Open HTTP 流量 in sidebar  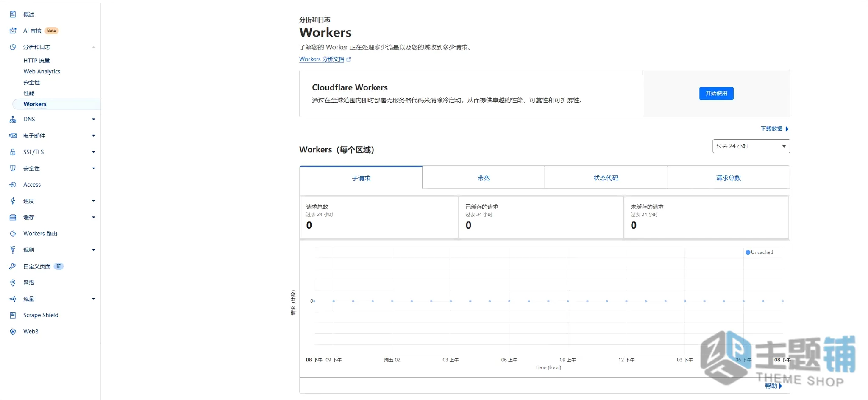point(37,61)
